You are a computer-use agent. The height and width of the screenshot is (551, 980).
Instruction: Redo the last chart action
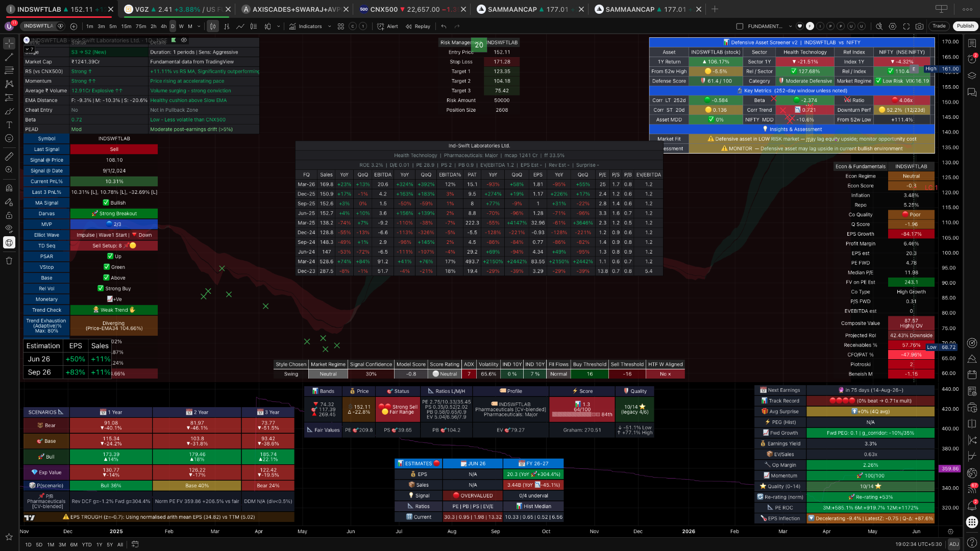(457, 26)
